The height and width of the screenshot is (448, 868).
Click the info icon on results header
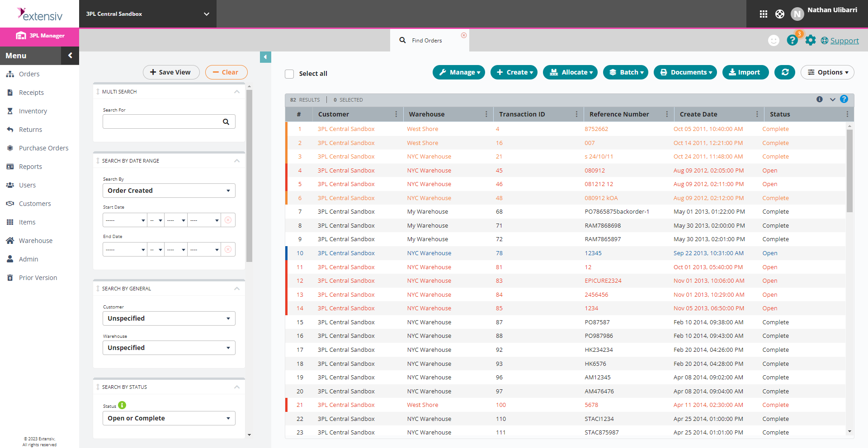[x=820, y=99]
